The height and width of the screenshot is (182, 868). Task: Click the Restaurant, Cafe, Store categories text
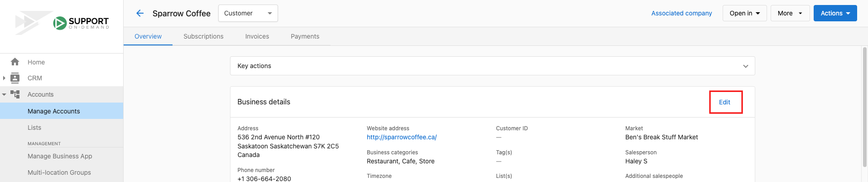(x=401, y=161)
